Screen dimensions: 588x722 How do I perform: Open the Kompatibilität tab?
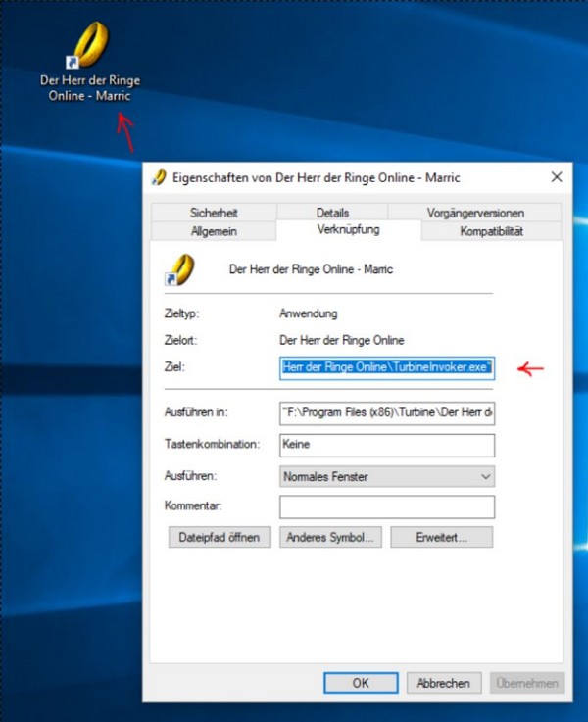click(491, 230)
